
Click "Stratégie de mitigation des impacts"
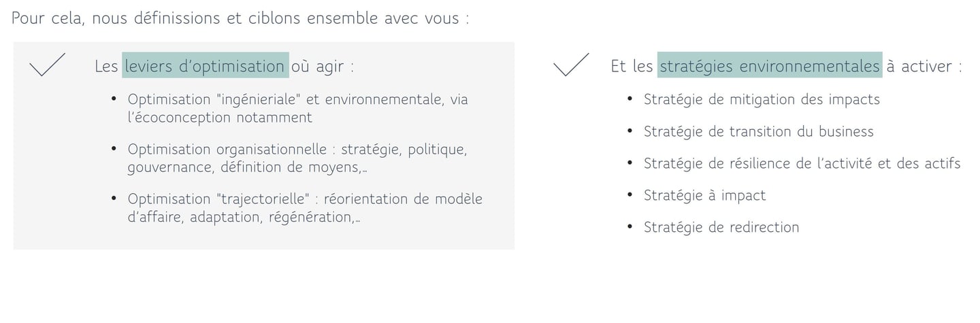click(x=762, y=99)
